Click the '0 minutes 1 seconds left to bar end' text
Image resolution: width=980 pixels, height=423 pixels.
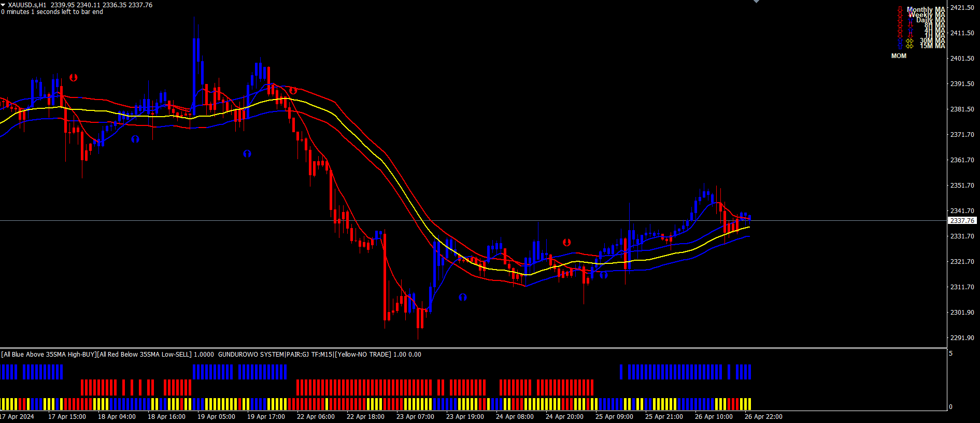52,12
